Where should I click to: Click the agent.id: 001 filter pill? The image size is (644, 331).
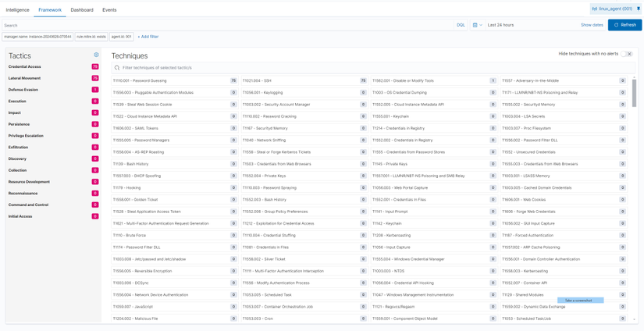(122, 37)
